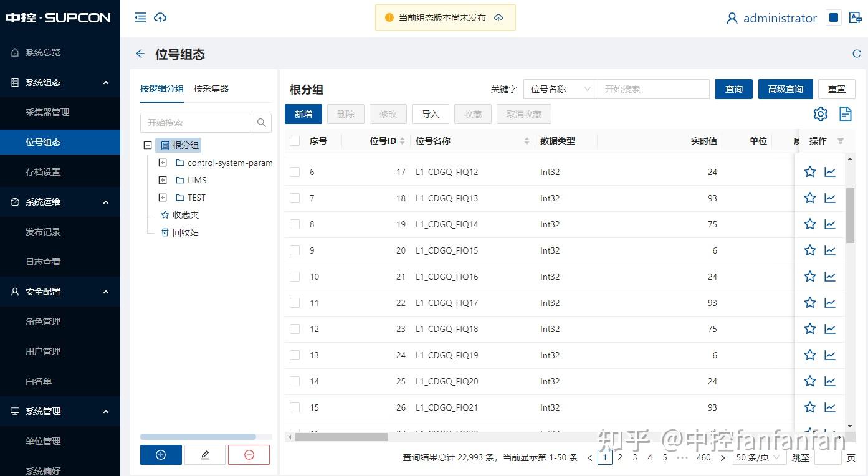This screenshot has height=476, width=868.
Task: Favorite tag L1_CDGQ_FIQ12 via its star icon
Action: point(809,171)
